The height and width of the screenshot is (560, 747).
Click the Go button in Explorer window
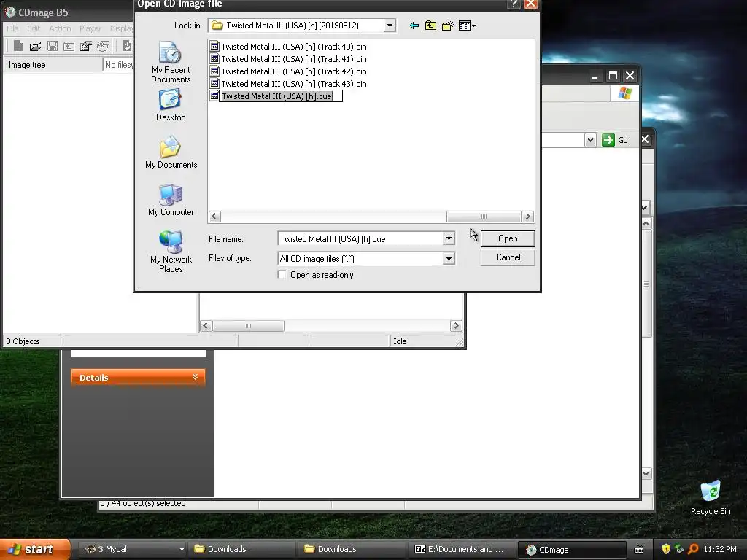coord(615,140)
